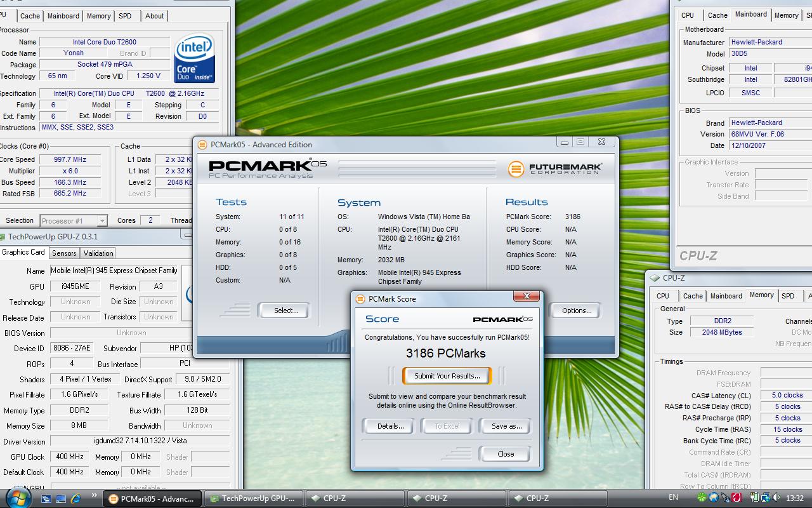
Task: Click the Intel Core Duo inside logo
Action: 194,58
